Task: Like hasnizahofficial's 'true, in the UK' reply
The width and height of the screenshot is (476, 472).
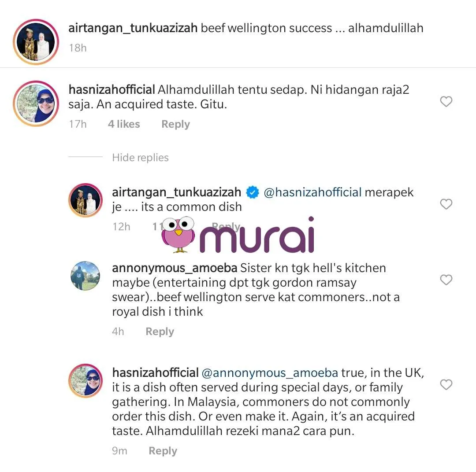Action: (x=446, y=384)
